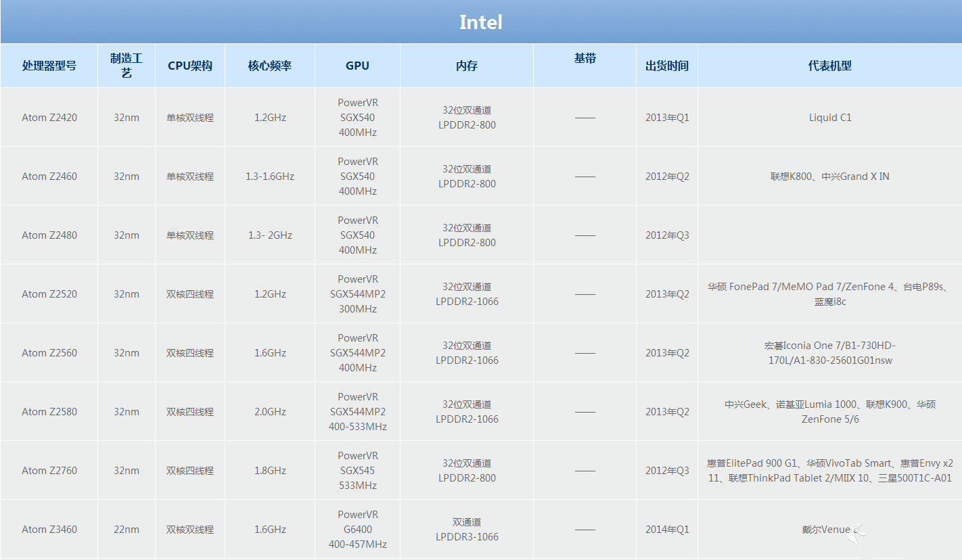Click the CPU架构 column header

click(x=190, y=66)
